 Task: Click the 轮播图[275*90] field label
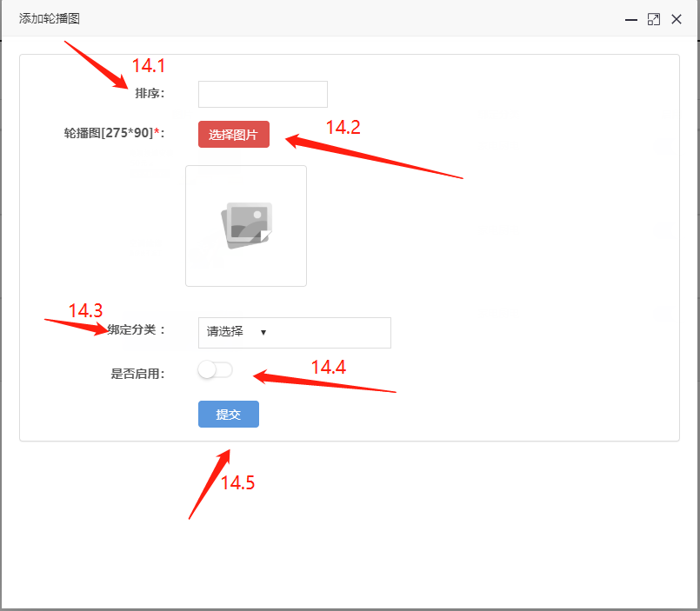click(113, 133)
